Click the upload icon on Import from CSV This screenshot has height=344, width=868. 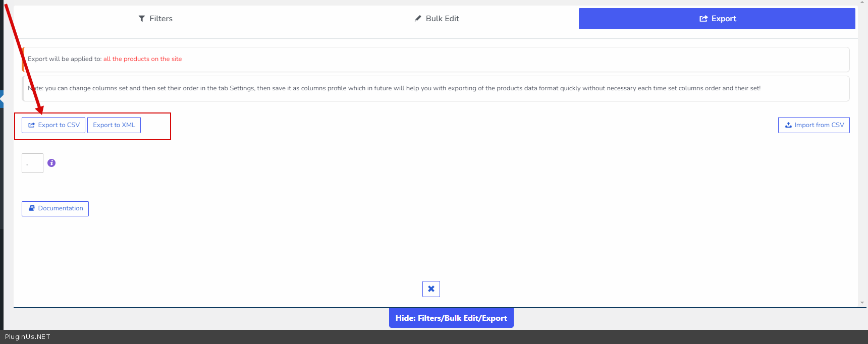(788, 125)
